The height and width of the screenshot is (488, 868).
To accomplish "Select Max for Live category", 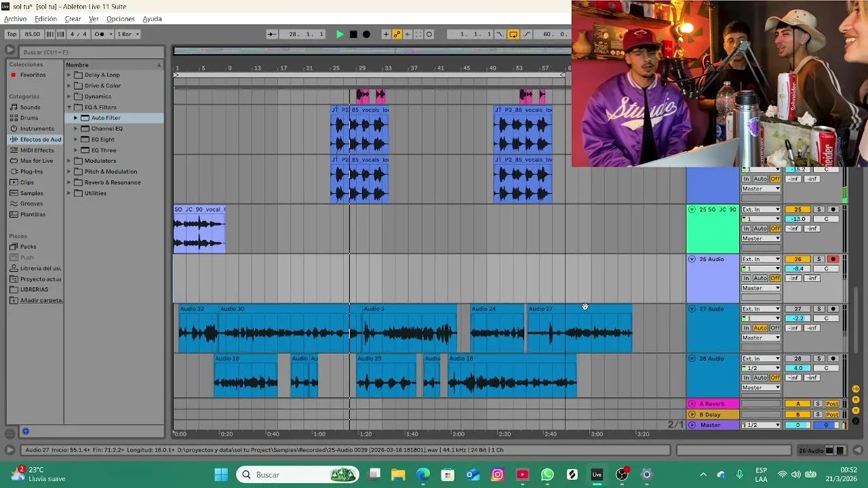I will coord(37,161).
